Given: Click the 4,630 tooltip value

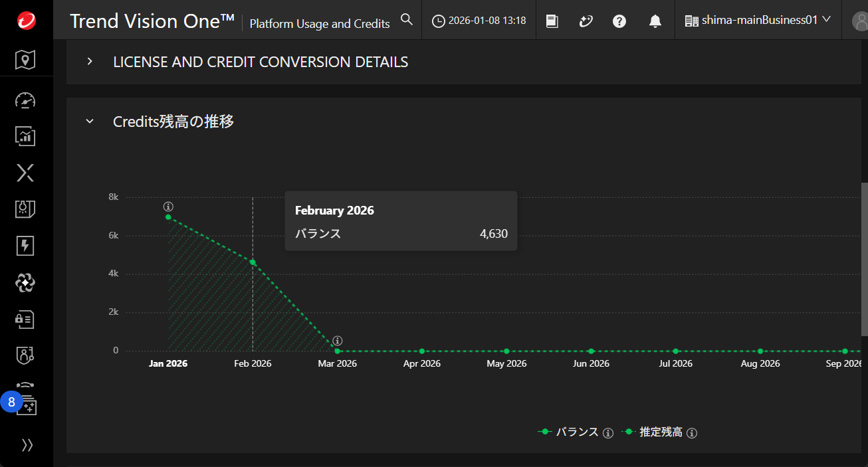Looking at the screenshot, I should [494, 233].
